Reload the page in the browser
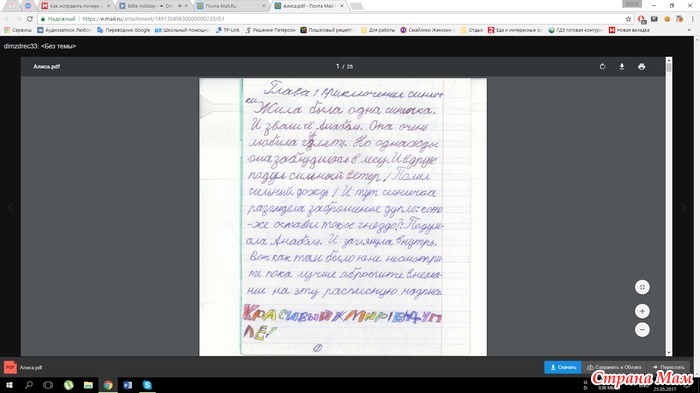The width and height of the screenshot is (700, 393). point(30,19)
